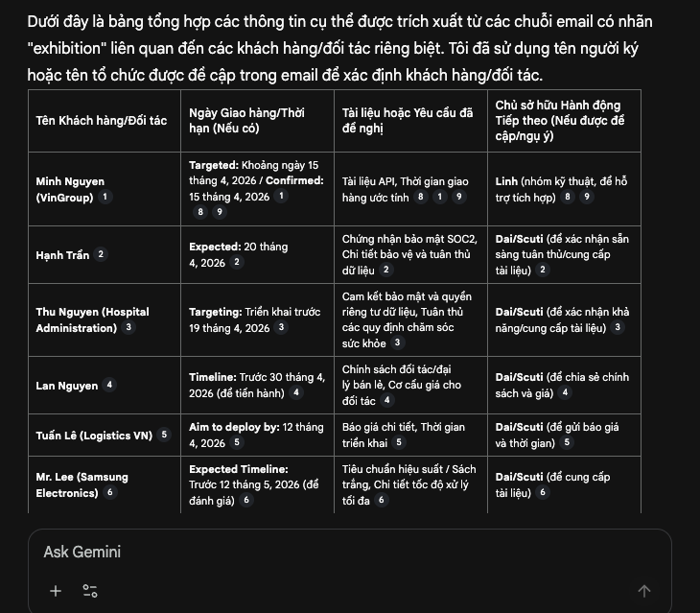This screenshot has width=700, height=613.
Task: Open citation 6 after Samsung Electronics
Action: pos(109,492)
